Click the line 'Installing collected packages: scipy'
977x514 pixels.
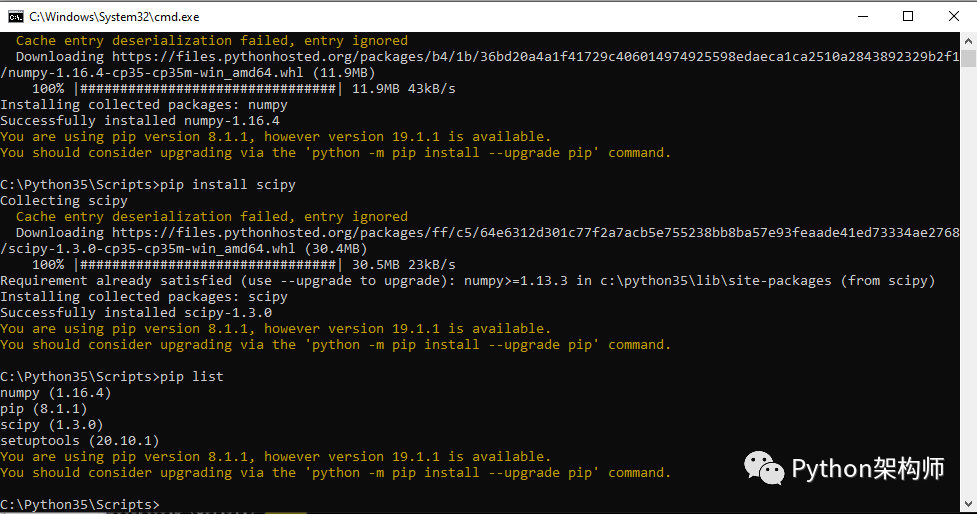coord(144,297)
